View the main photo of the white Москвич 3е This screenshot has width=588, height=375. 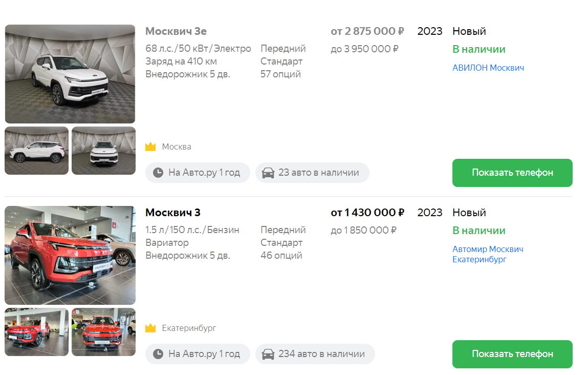point(70,74)
